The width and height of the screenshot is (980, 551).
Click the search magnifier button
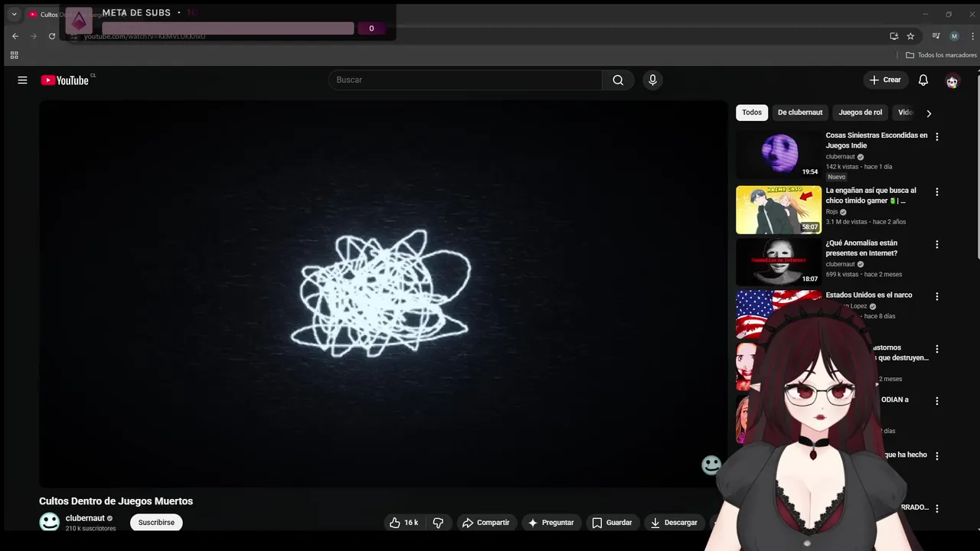tap(618, 80)
